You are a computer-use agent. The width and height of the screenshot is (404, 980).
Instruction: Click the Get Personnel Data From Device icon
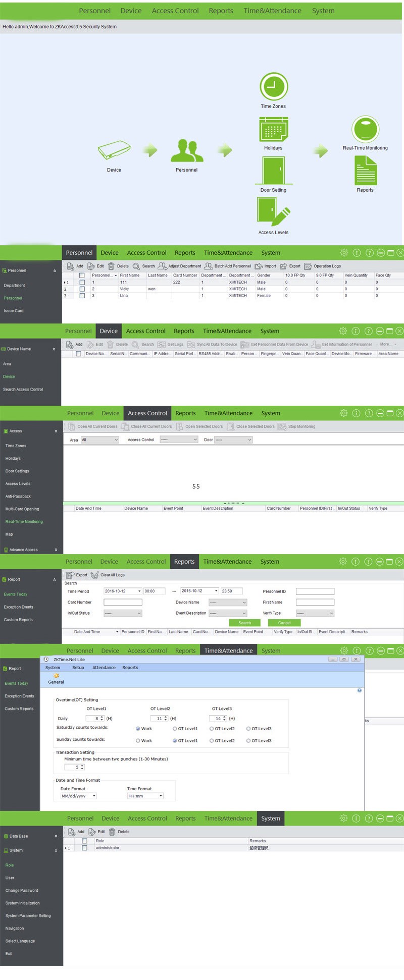[x=245, y=344]
